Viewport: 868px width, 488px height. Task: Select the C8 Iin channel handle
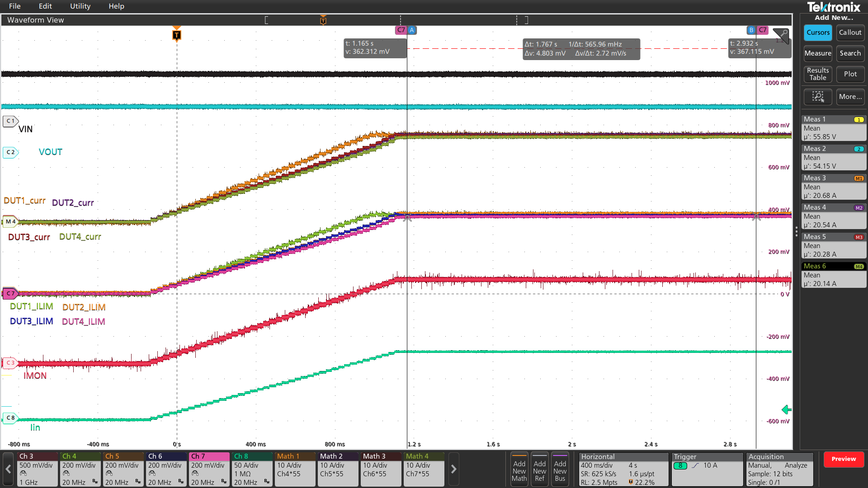pyautogui.click(x=10, y=418)
